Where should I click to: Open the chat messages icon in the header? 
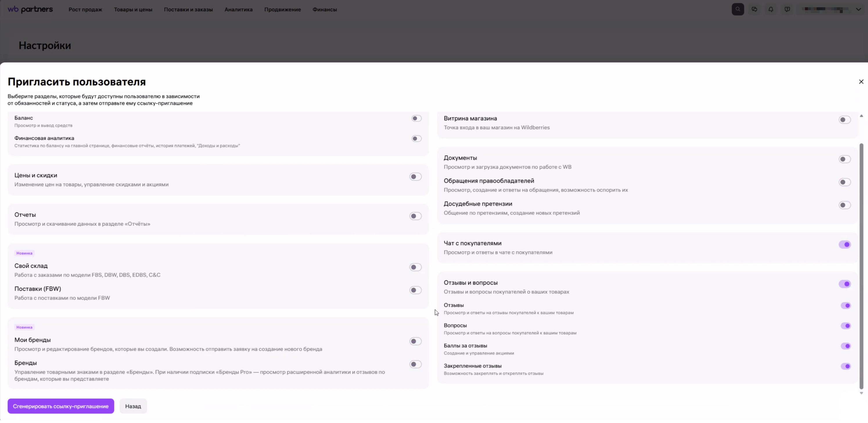coord(754,9)
